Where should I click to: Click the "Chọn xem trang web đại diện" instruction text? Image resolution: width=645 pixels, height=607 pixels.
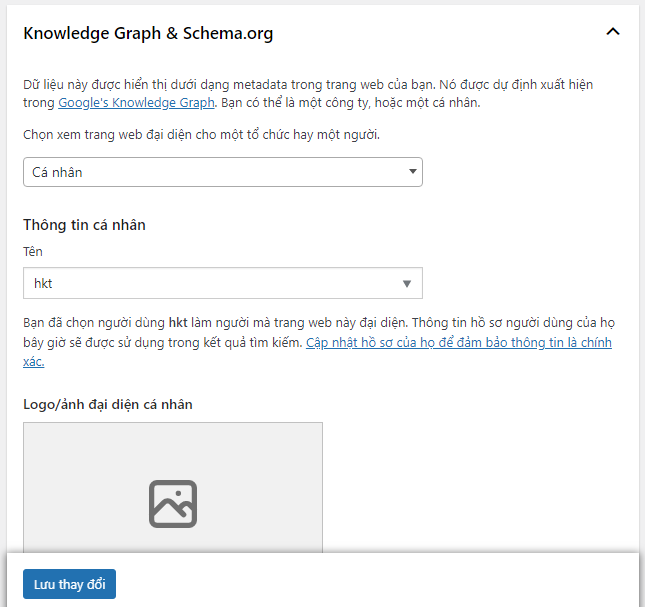[x=187, y=134]
